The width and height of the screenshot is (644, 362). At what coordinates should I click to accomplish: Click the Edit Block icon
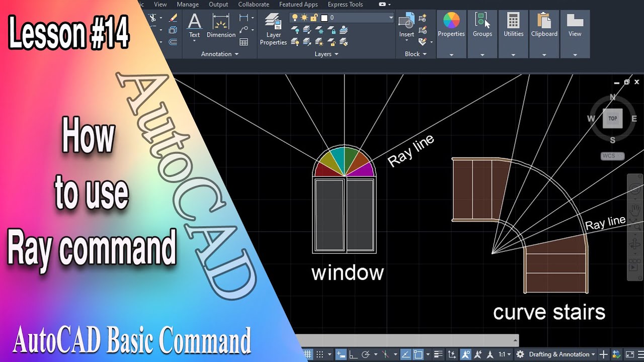(x=423, y=30)
